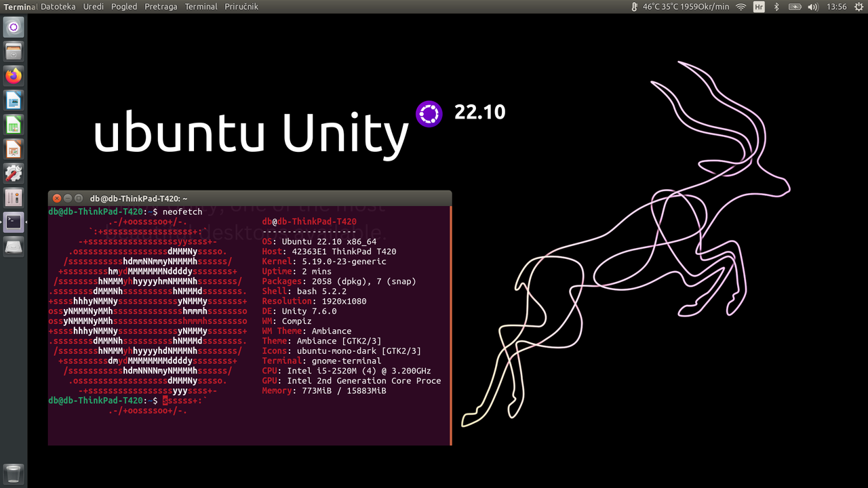
Task: Click the temperature sensor indicator icon
Action: 634,7
